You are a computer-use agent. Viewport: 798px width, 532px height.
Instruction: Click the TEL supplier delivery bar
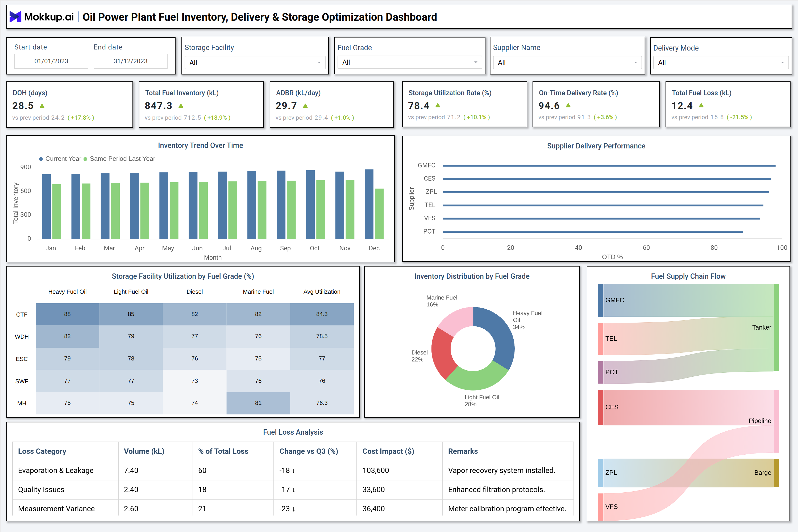603,205
